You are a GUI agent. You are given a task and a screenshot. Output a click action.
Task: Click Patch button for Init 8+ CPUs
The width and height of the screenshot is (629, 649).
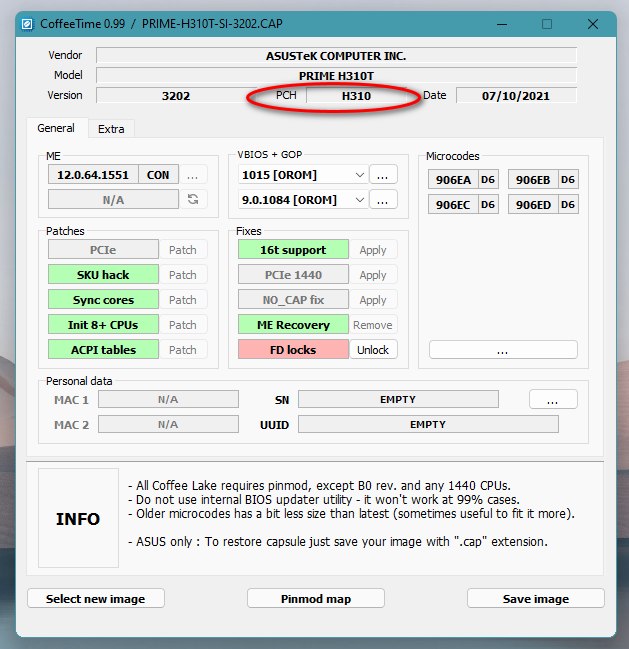pos(183,325)
